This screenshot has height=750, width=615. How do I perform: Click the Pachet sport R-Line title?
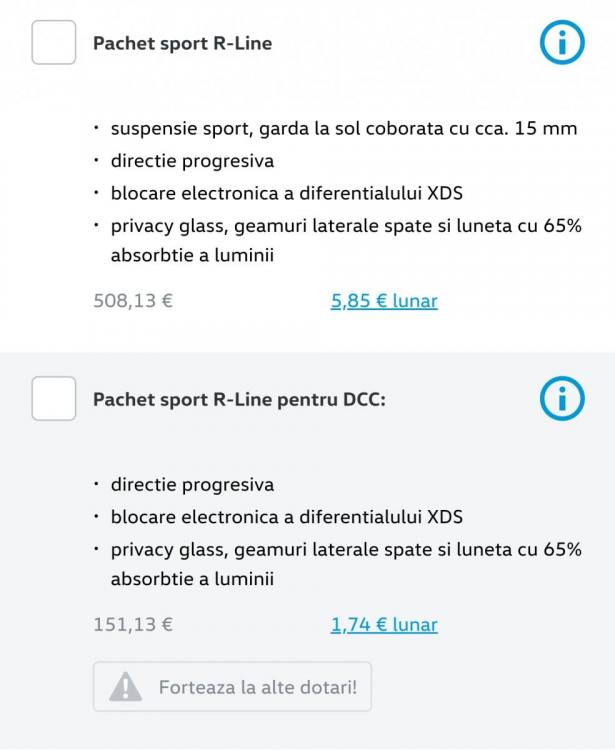(182, 43)
